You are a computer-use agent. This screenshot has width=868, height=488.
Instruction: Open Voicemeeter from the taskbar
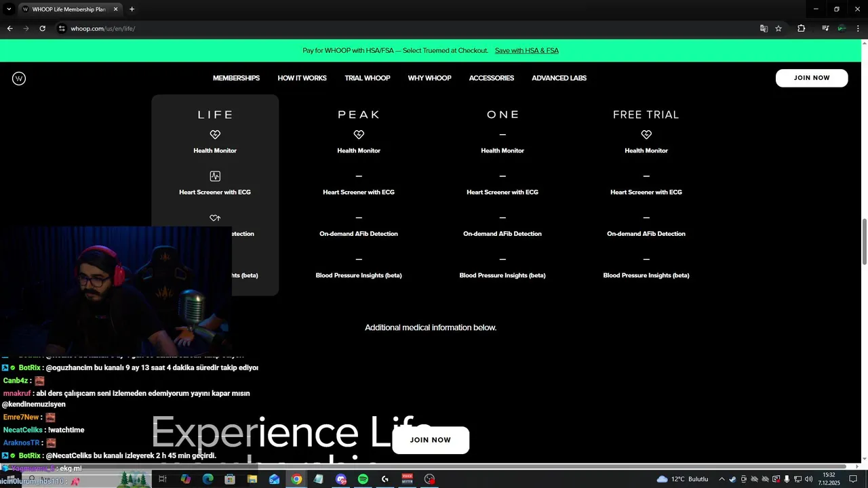coord(408,479)
